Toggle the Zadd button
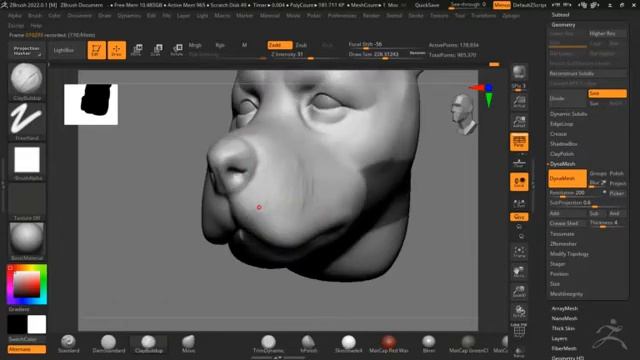The image size is (640, 360). 280,45
